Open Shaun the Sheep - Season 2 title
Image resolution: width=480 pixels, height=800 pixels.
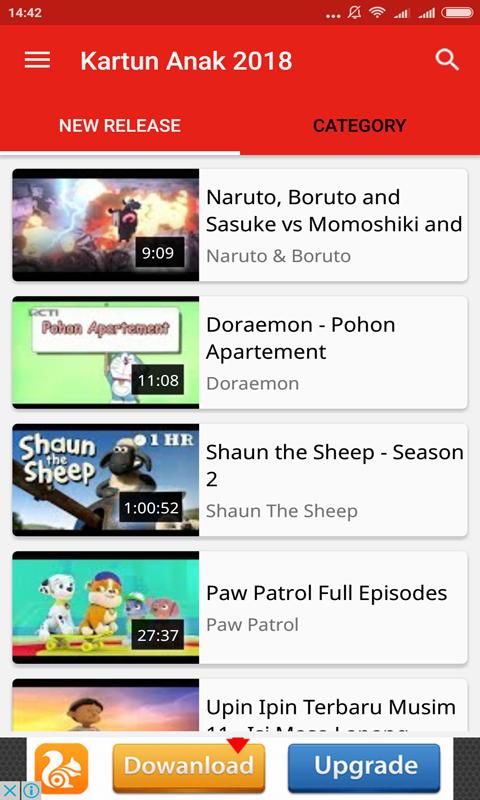(335, 466)
